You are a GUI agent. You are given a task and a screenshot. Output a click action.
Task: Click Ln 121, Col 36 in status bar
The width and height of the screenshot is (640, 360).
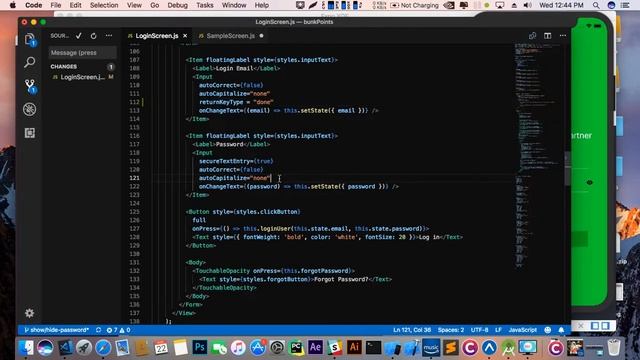[x=412, y=330]
